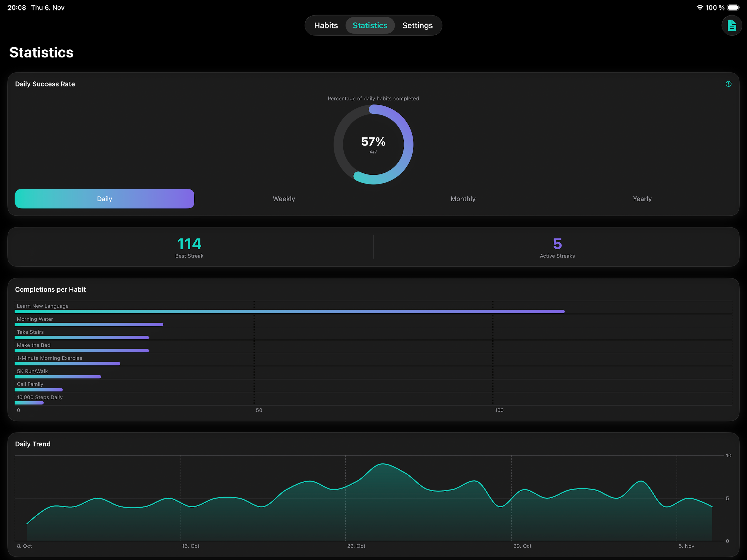747x560 pixels.
Task: Open the Settings tab
Action: pos(417,25)
